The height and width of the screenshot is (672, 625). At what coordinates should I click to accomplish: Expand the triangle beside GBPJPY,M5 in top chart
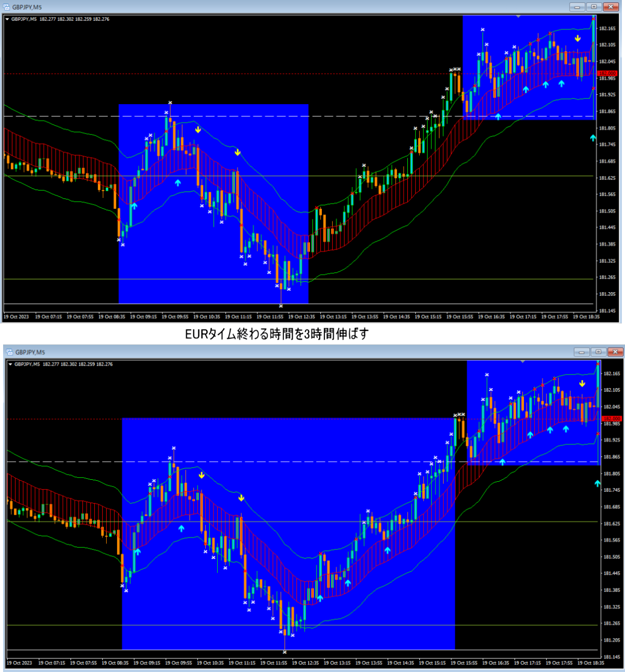[x=7, y=19]
